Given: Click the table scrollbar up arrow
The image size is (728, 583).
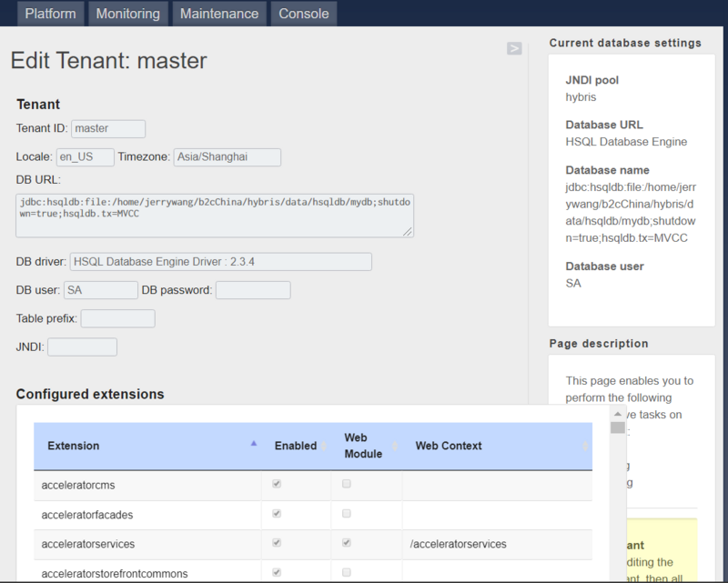Looking at the screenshot, I should click(618, 414).
